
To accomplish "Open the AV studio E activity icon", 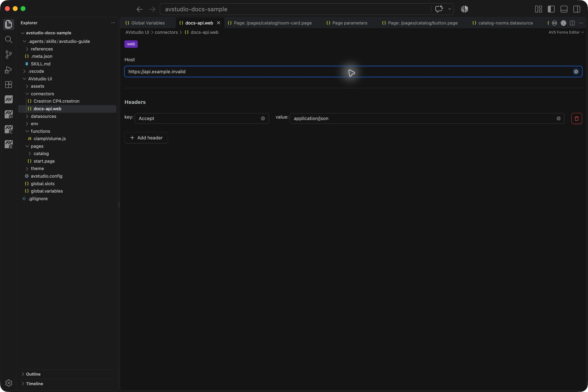I will coord(9,144).
